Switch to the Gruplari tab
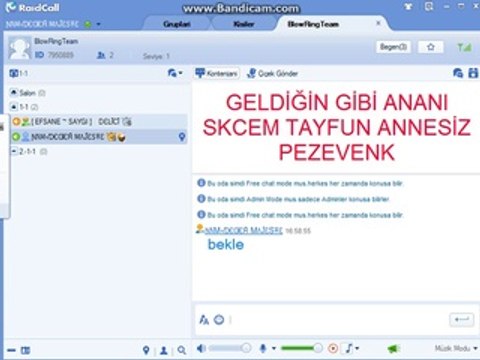 pos(177,24)
